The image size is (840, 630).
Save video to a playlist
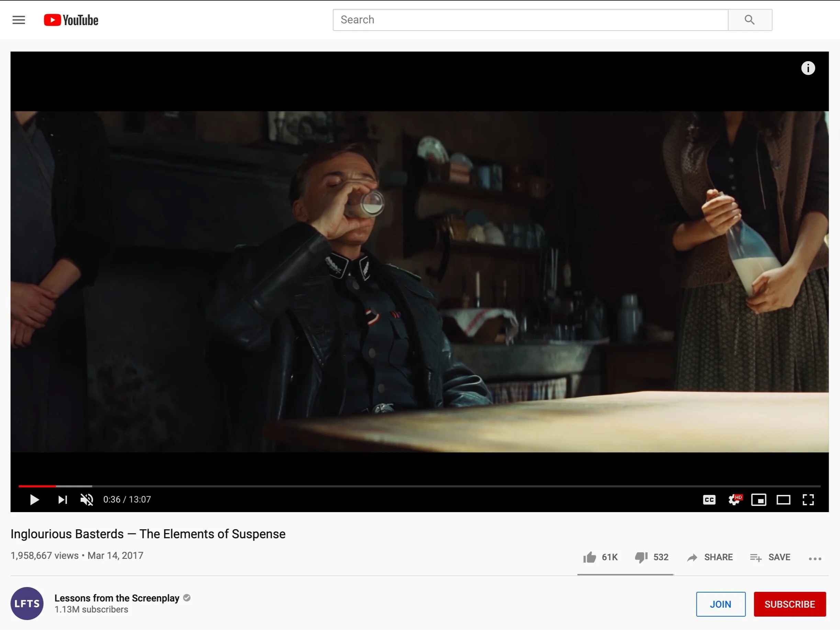click(x=770, y=557)
